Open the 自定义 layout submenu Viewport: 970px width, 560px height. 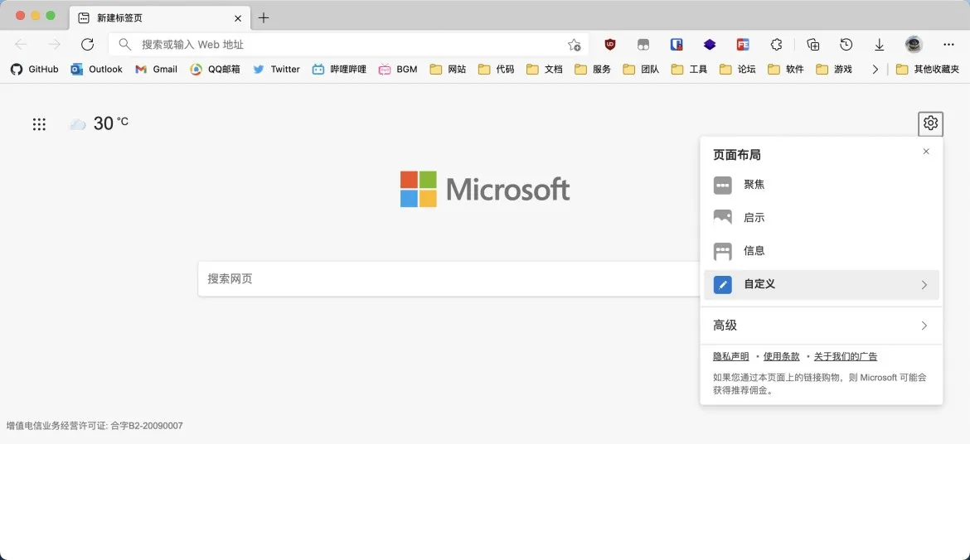(821, 284)
